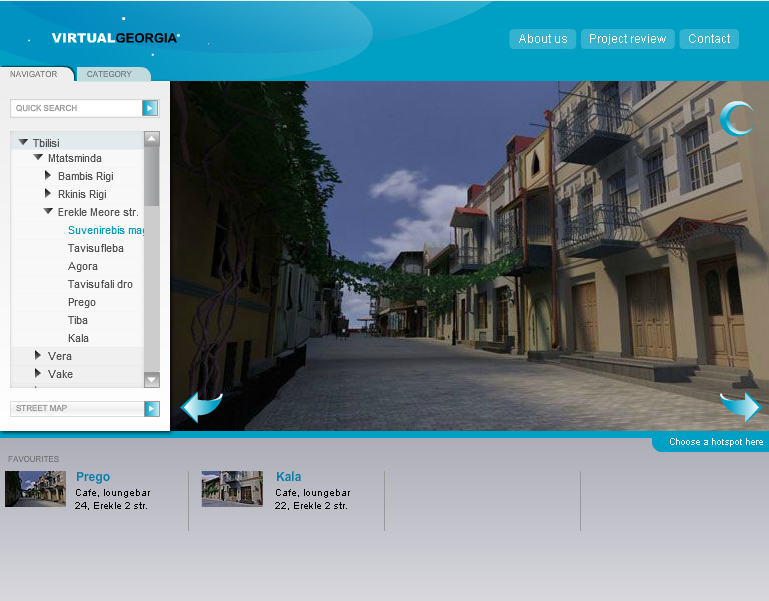Open the Prego favourite title link
The width and height of the screenshot is (769, 601).
pyautogui.click(x=93, y=476)
